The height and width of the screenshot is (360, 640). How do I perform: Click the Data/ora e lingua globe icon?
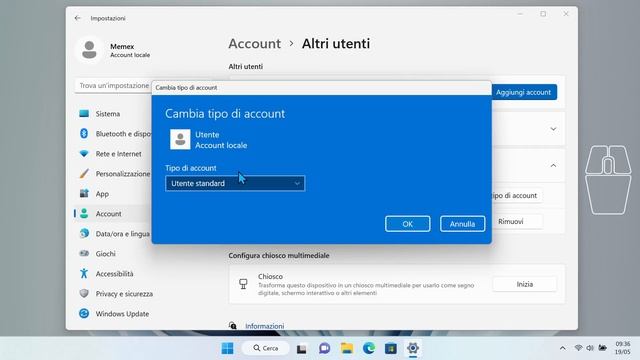[x=84, y=233]
